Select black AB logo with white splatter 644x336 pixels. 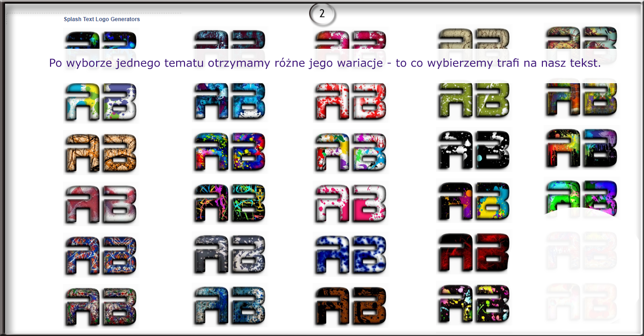click(x=474, y=151)
